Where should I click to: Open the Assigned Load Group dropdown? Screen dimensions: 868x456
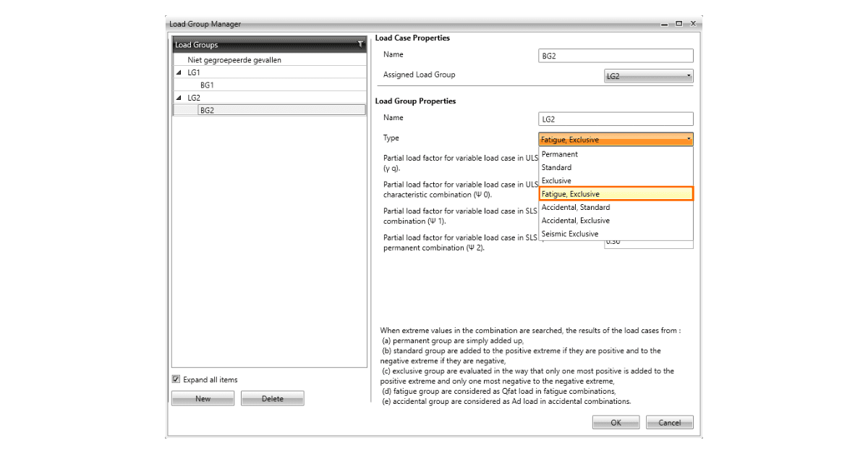coord(649,76)
